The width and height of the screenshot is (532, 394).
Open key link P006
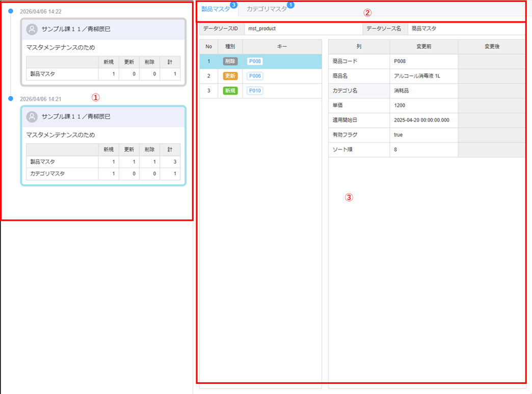255,76
